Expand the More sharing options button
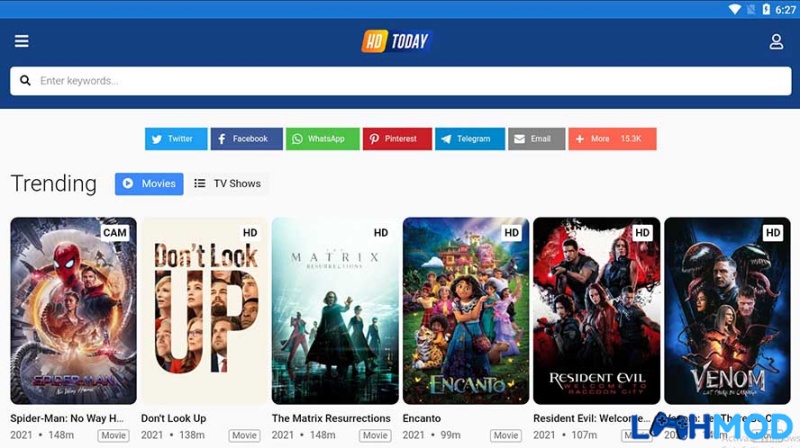This screenshot has width=800, height=448. pyautogui.click(x=612, y=139)
